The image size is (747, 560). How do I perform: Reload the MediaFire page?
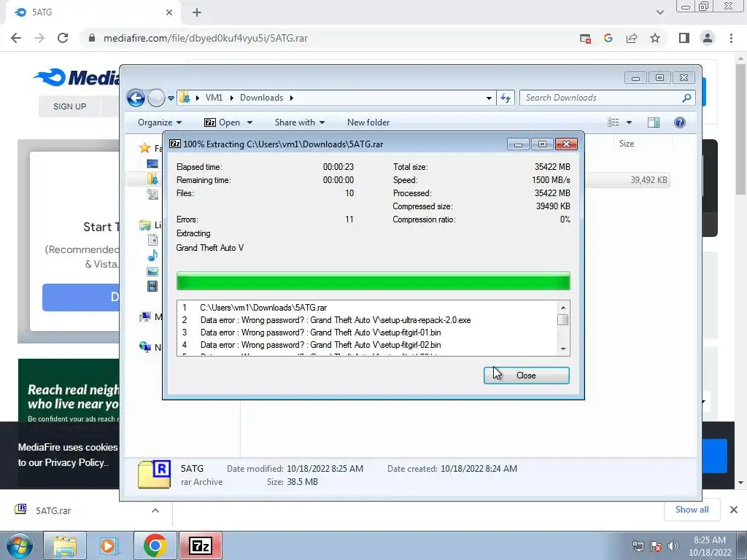coord(63,38)
